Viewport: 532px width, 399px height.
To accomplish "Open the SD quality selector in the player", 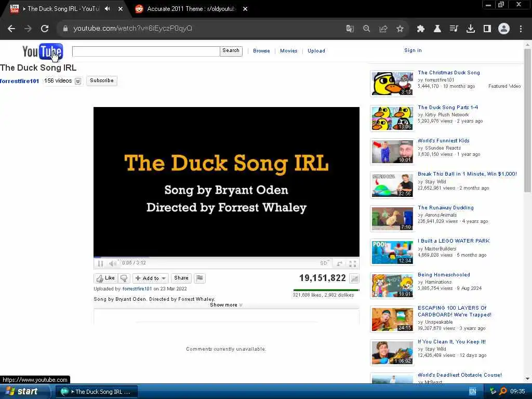I will [x=324, y=263].
